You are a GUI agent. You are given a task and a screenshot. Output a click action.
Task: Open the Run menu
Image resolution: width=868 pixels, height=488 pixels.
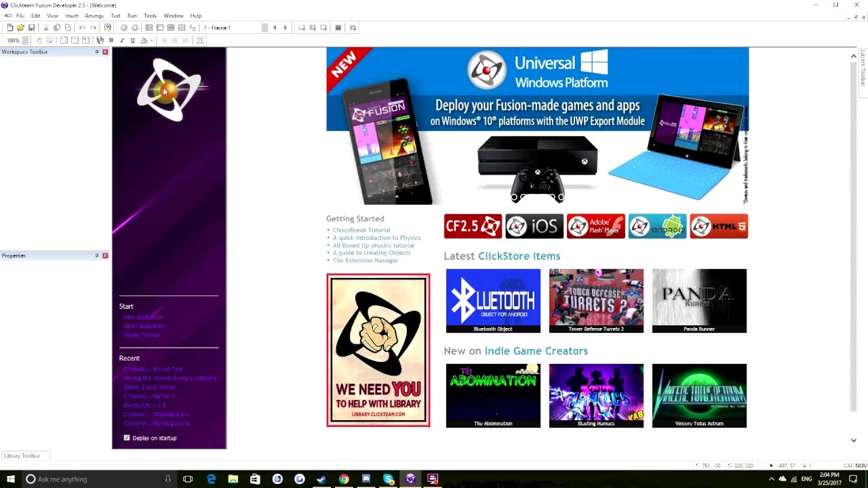point(132,16)
